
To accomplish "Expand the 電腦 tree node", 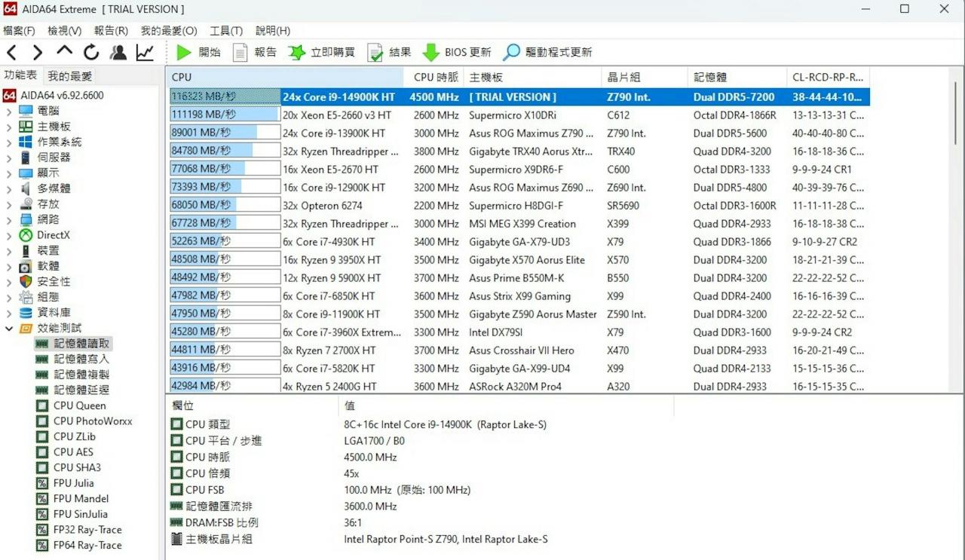I will 9,111.
